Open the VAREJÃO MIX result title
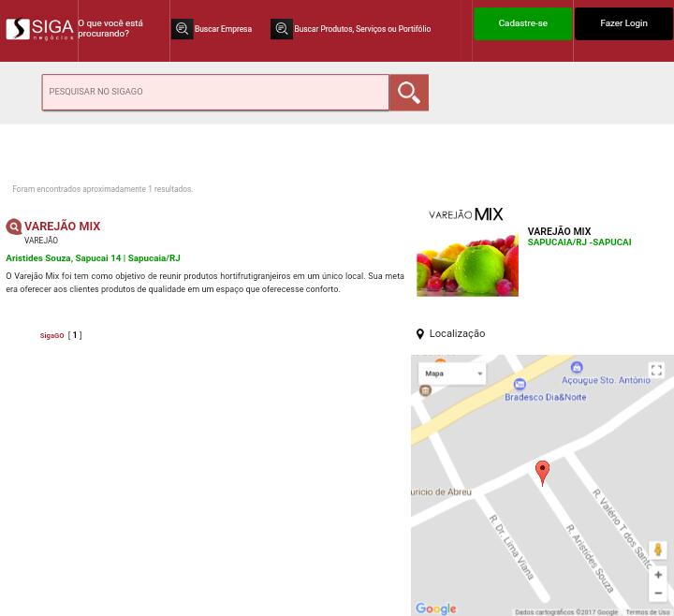 pos(63,227)
